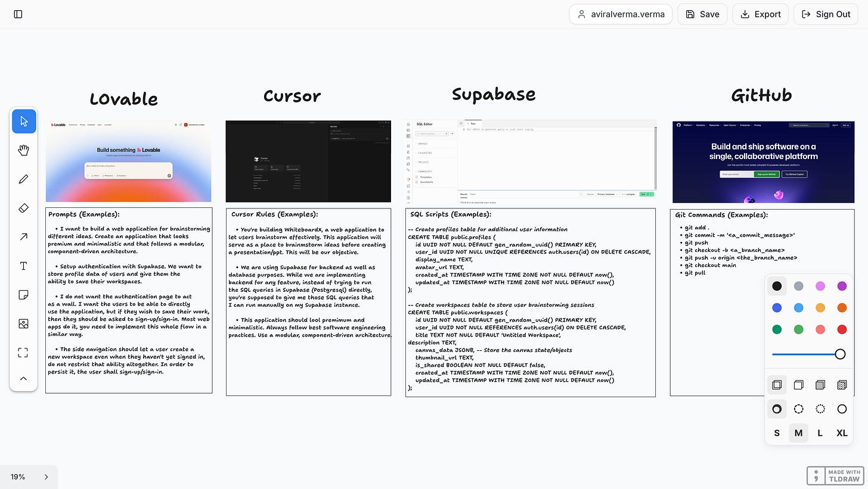Set size to L
The image size is (868, 489).
820,433
